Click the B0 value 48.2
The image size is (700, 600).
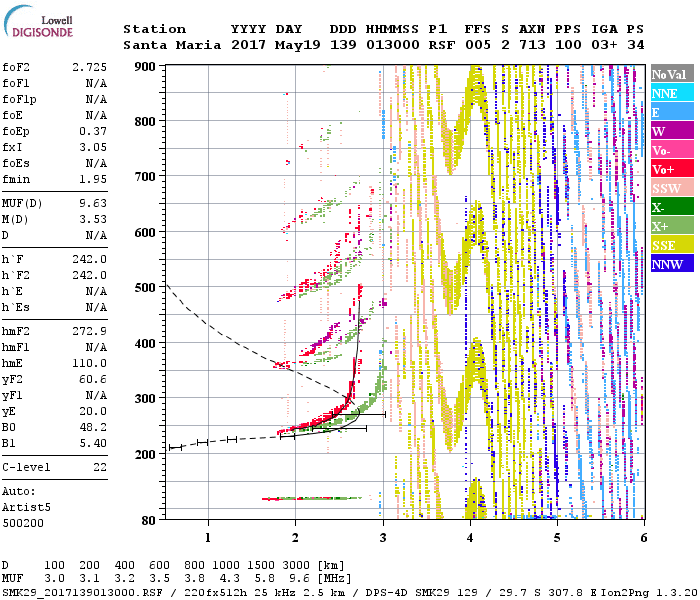pos(93,428)
